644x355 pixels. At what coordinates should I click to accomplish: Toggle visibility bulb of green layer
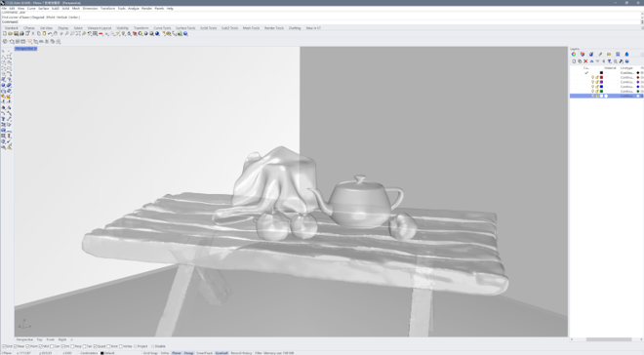click(x=592, y=91)
